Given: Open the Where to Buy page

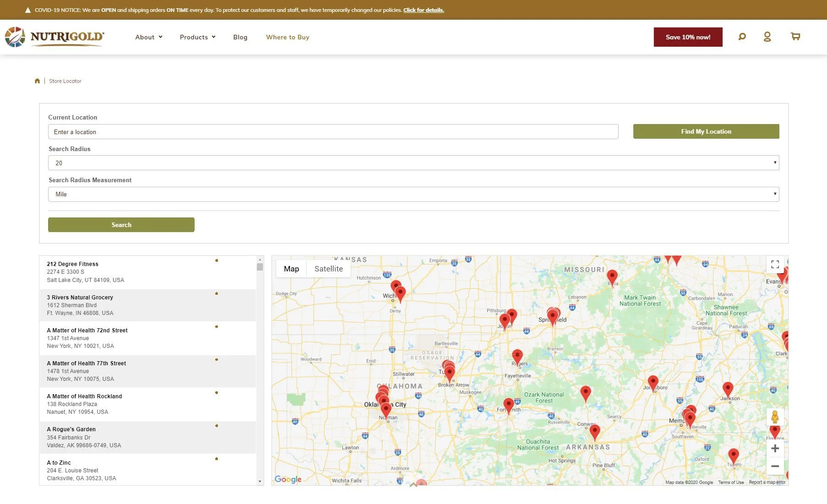Looking at the screenshot, I should coord(288,37).
